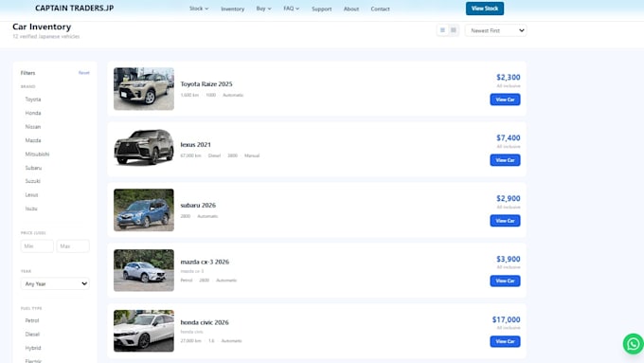Viewport: 644px width, 363px height.
Task: Filter by Suzuki brand
Action: pos(33,181)
